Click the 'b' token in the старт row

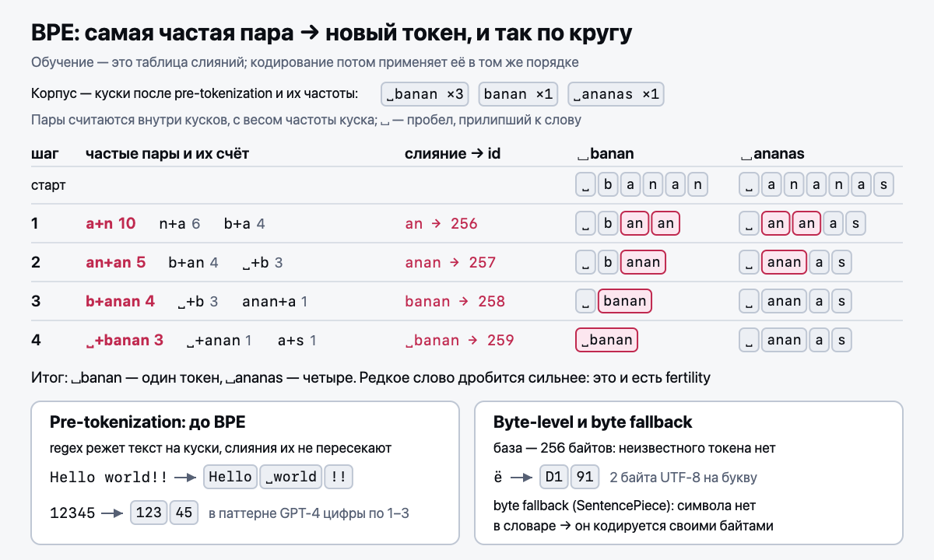click(608, 185)
